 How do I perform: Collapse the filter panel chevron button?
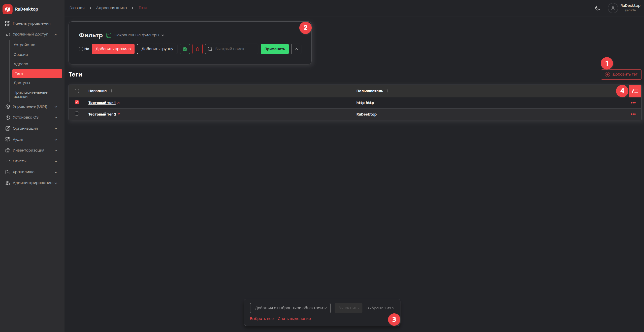pyautogui.click(x=296, y=49)
